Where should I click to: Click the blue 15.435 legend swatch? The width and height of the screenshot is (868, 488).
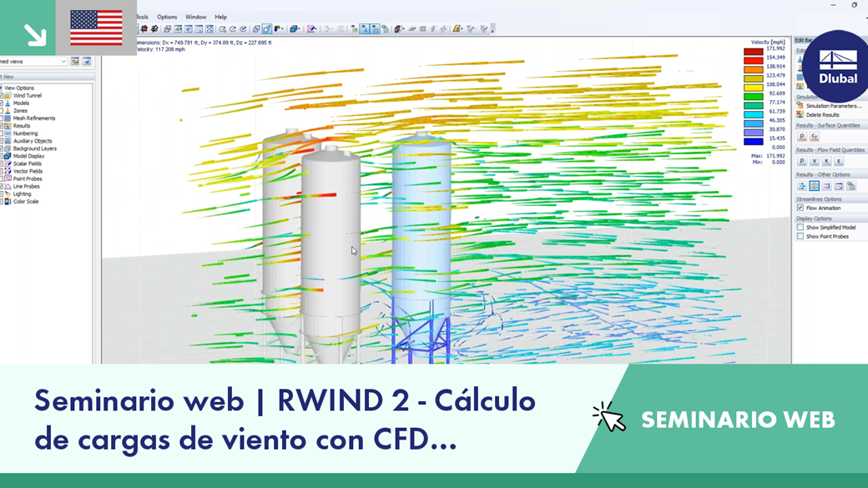754,142
